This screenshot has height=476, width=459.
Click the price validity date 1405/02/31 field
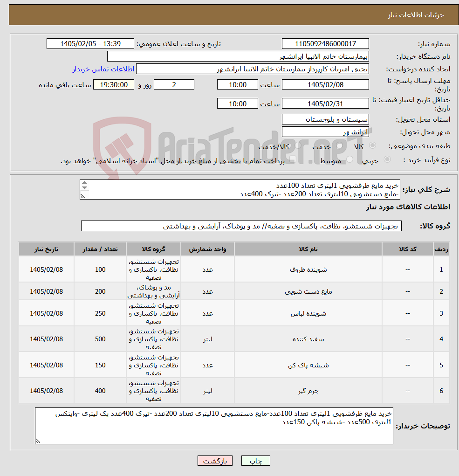coord(325,104)
